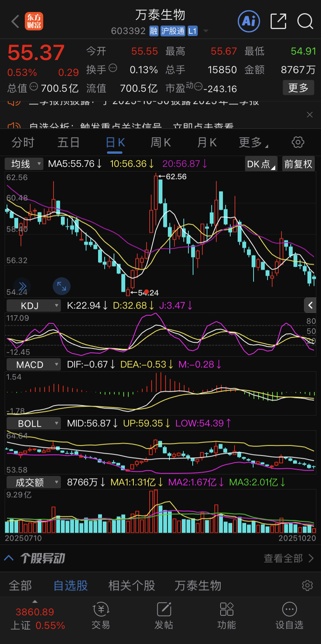Screen dimensions: 321x644
Task: Tap the L1 level badge
Action: [x=193, y=31]
